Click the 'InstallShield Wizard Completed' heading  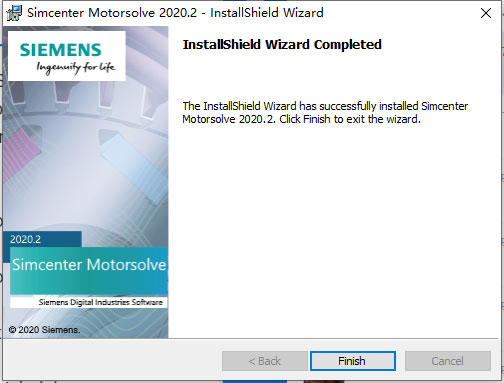click(x=282, y=45)
